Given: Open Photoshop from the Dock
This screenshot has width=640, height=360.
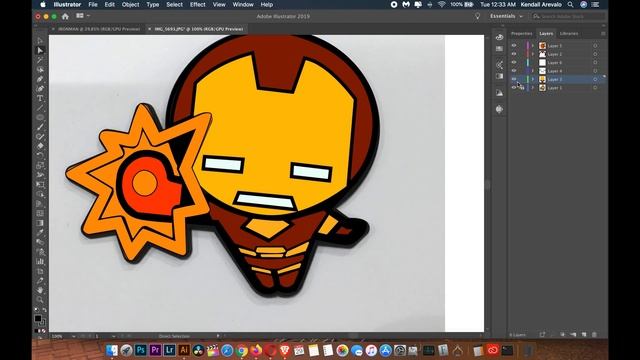Looking at the screenshot, I should pos(141,350).
